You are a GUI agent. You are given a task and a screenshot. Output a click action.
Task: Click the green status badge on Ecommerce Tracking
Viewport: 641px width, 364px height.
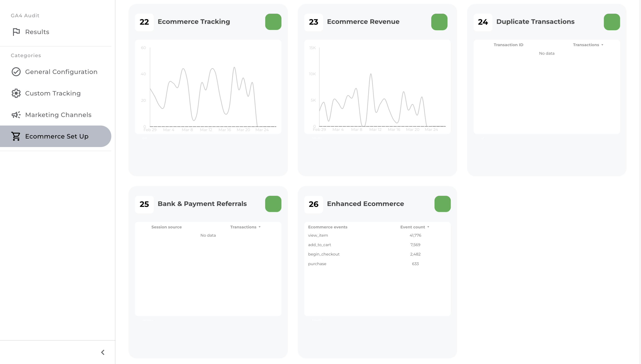273,22
